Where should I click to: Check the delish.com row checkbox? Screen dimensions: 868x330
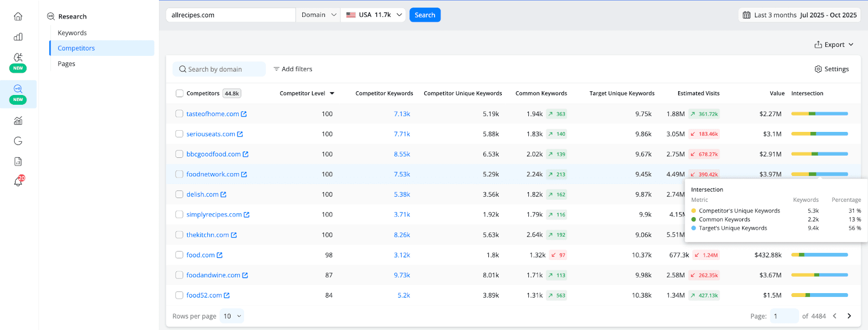(x=180, y=194)
